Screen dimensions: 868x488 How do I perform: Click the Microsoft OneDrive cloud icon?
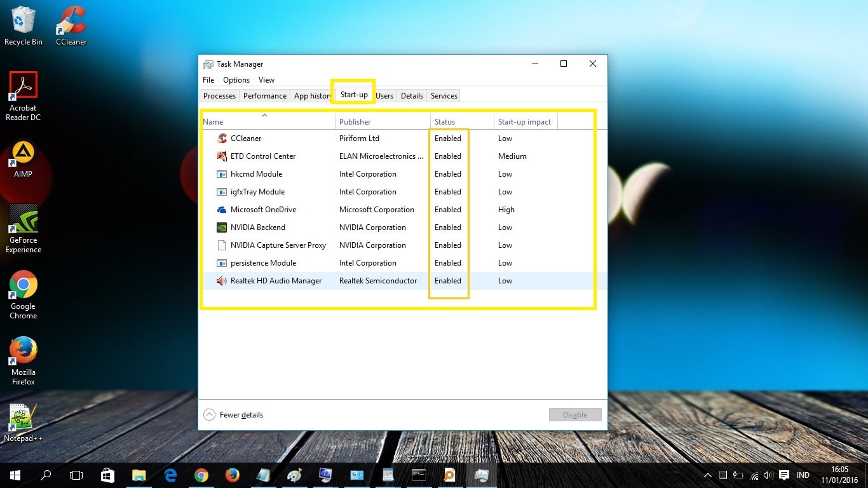tap(222, 210)
